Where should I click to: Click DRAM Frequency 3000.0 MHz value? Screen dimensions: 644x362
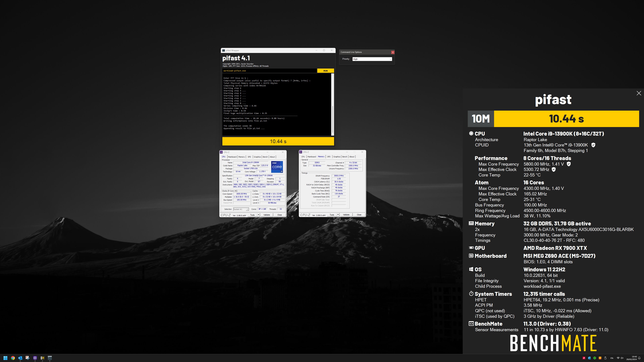point(339,176)
